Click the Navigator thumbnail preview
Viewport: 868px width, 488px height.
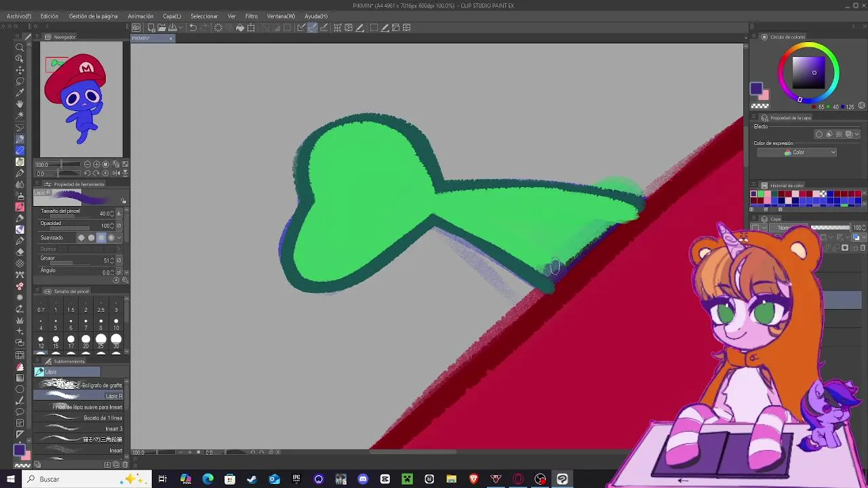[81, 99]
